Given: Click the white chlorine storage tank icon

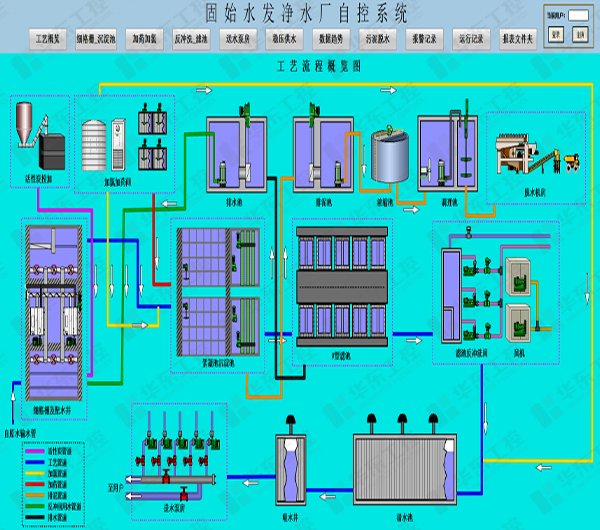Looking at the screenshot, I should (x=93, y=142).
